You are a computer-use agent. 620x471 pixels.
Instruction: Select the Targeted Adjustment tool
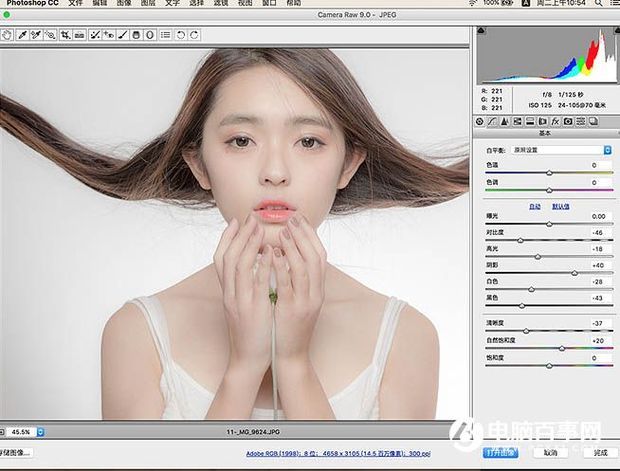pos(50,35)
